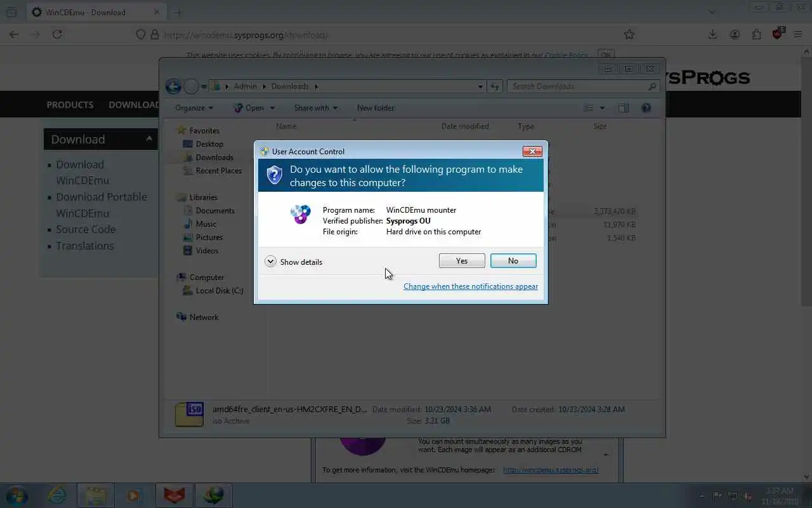The height and width of the screenshot is (508, 812).
Task: Open Explorer address bar history dropdown
Action: (480, 86)
